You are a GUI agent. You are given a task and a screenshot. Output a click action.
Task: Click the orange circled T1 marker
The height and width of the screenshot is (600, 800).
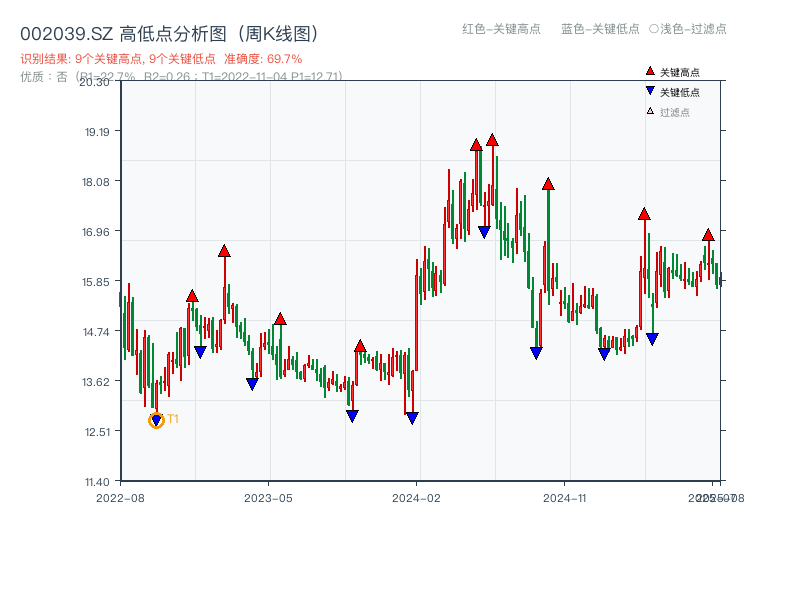[156, 419]
